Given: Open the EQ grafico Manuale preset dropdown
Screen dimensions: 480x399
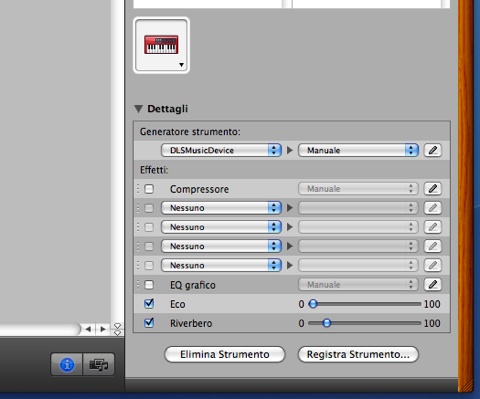Looking at the screenshot, I should click(x=358, y=284).
